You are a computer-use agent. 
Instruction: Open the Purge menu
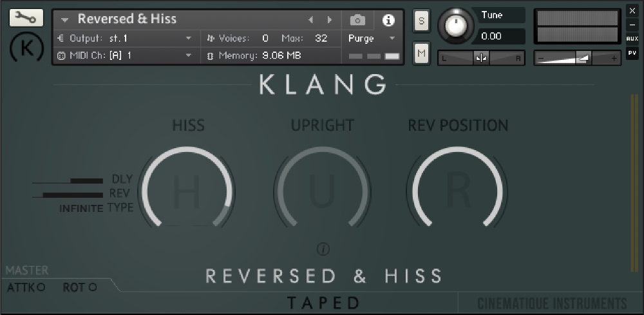point(372,39)
